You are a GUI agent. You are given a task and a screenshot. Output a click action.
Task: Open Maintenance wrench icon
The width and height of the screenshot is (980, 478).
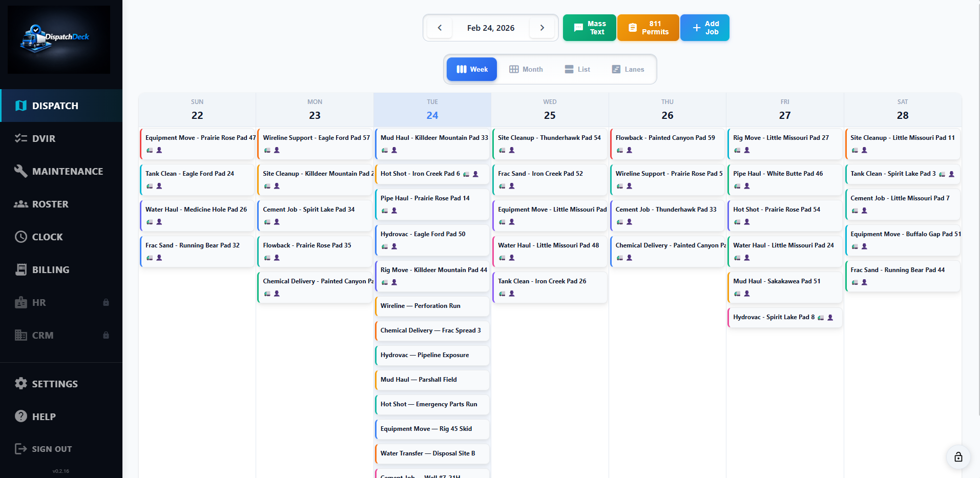pyautogui.click(x=21, y=171)
